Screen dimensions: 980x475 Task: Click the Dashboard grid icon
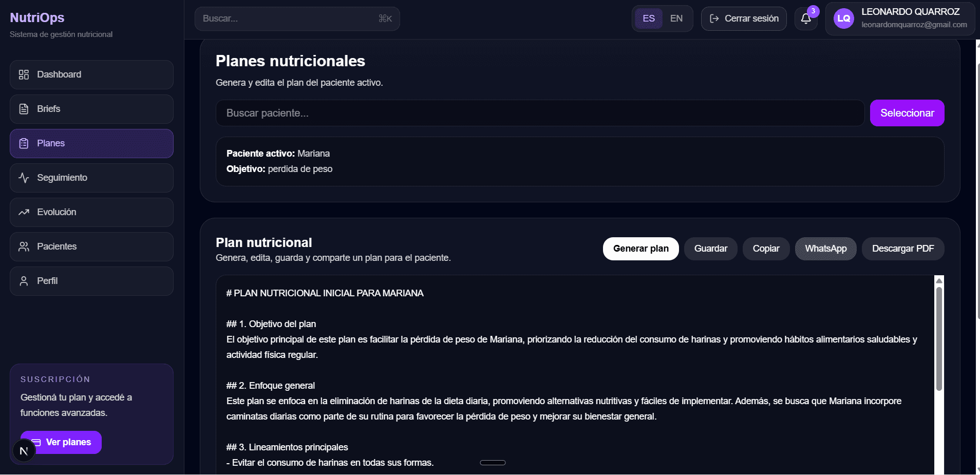coord(24,74)
